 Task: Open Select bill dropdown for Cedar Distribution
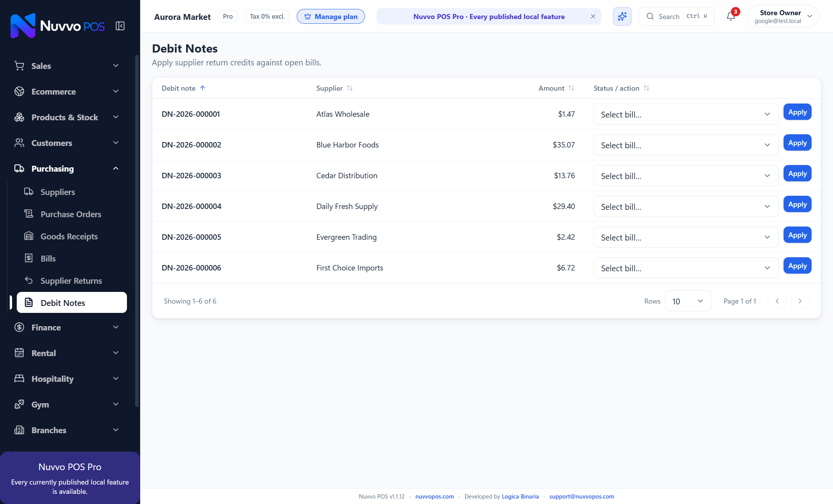tap(685, 176)
